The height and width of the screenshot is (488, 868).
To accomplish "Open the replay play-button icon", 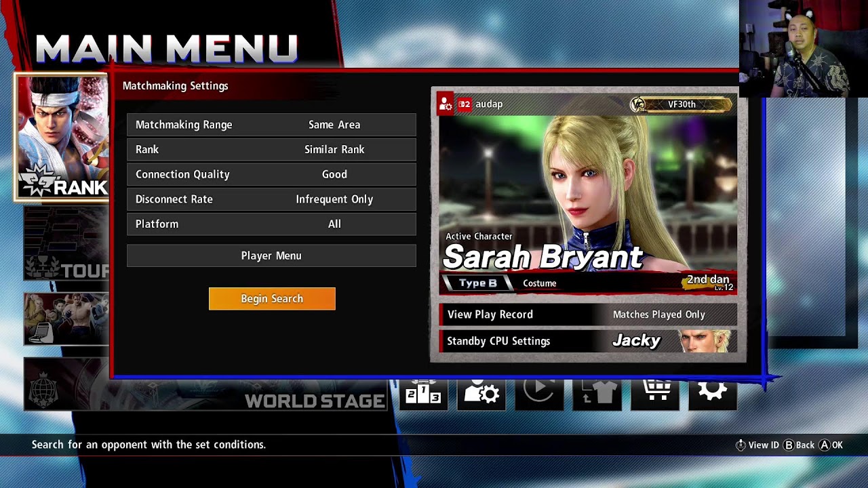I will pos(539,393).
